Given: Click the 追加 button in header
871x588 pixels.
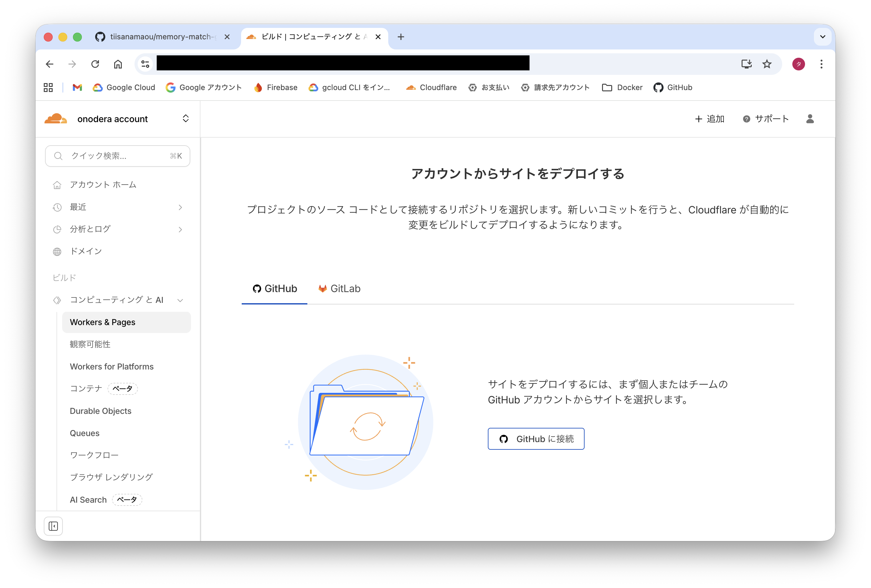Looking at the screenshot, I should coord(710,119).
